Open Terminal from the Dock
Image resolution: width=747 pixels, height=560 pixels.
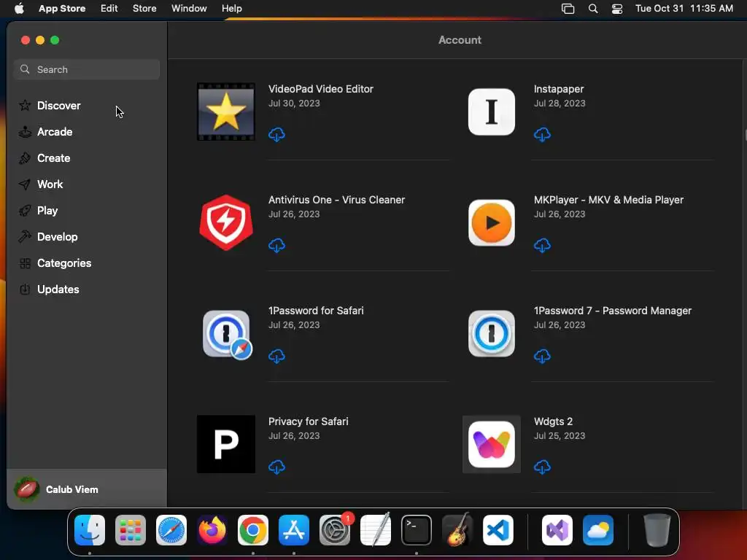click(x=417, y=530)
